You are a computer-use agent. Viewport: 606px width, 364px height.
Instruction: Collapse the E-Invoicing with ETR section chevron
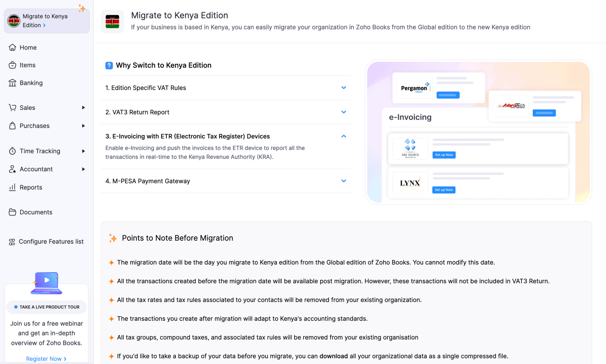coord(343,136)
